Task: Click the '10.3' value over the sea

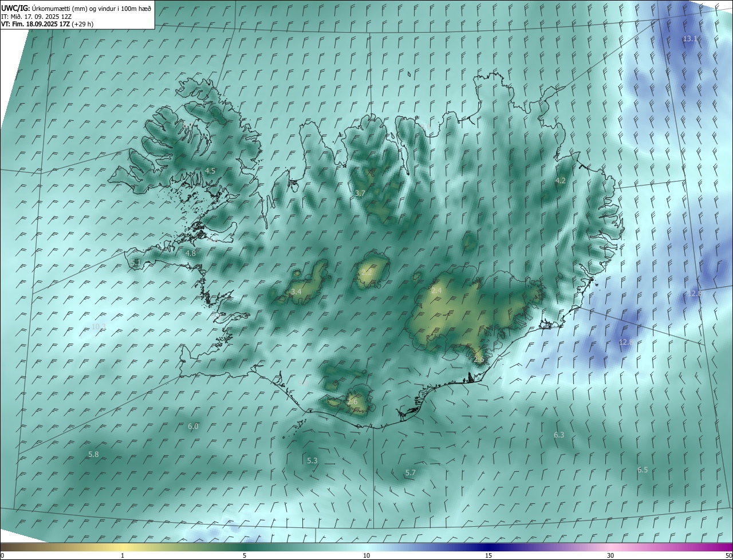Action: click(98, 327)
